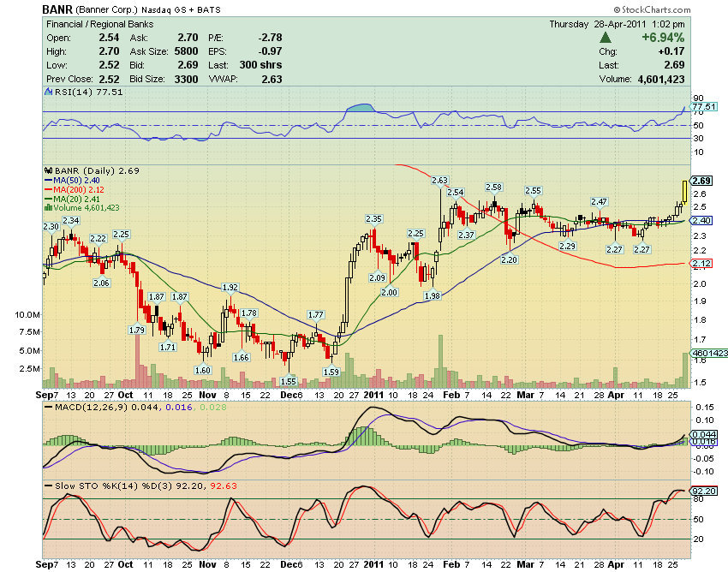Click the Bid Size value 3300
Image resolution: width=728 pixels, height=572 pixels.
pyautogui.click(x=186, y=79)
